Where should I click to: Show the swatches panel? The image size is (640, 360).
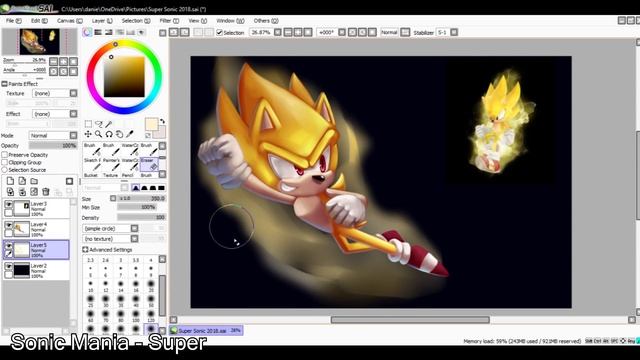(130, 32)
